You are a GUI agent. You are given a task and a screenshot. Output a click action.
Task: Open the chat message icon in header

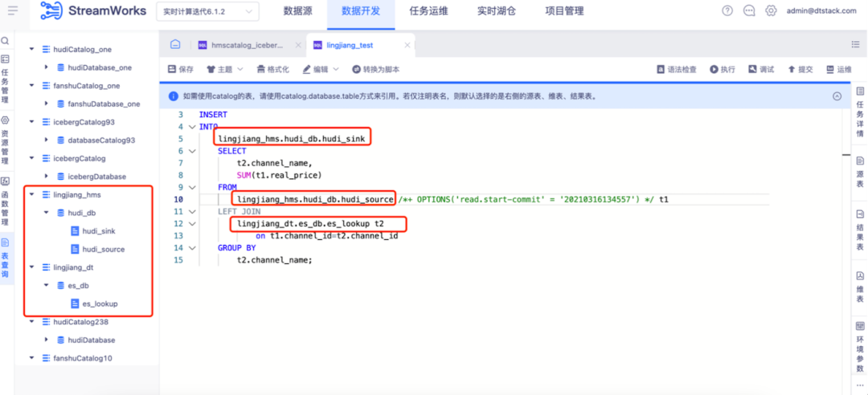click(x=749, y=10)
